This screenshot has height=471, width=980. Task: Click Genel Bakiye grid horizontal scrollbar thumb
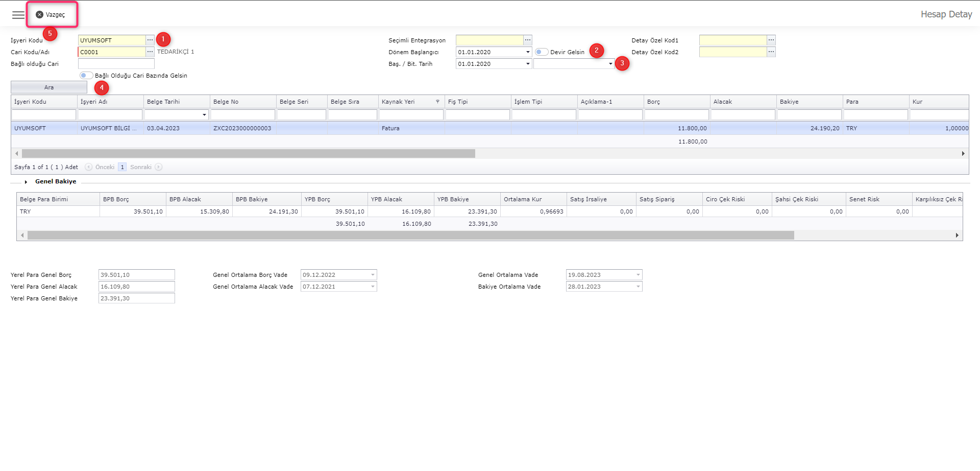[x=411, y=235]
